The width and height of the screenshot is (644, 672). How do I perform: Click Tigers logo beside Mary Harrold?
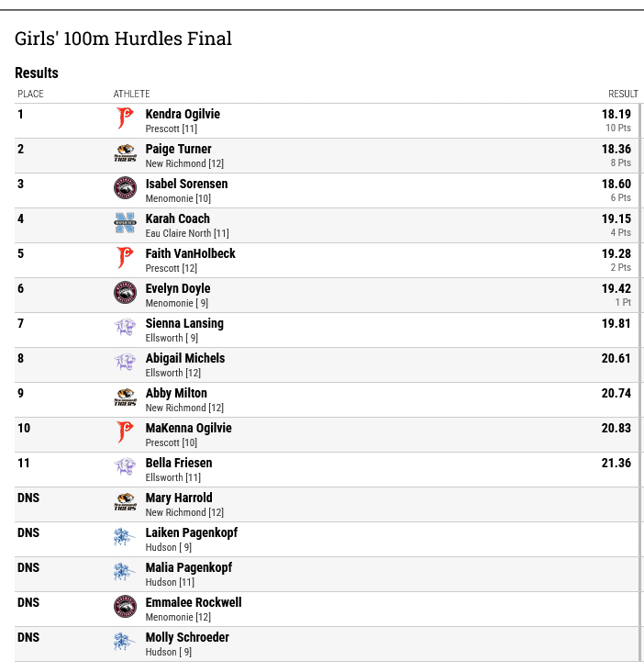click(x=125, y=502)
